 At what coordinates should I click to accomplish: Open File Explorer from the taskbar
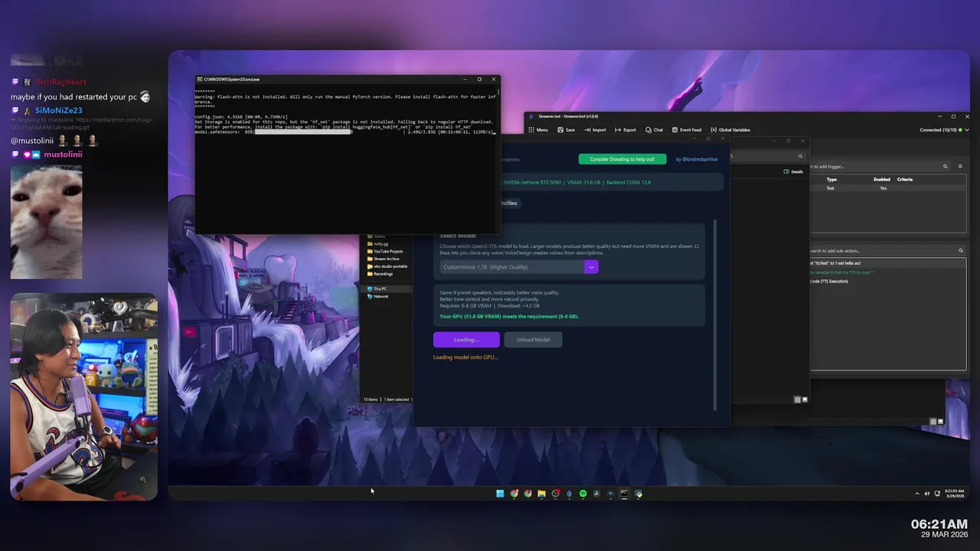point(541,494)
